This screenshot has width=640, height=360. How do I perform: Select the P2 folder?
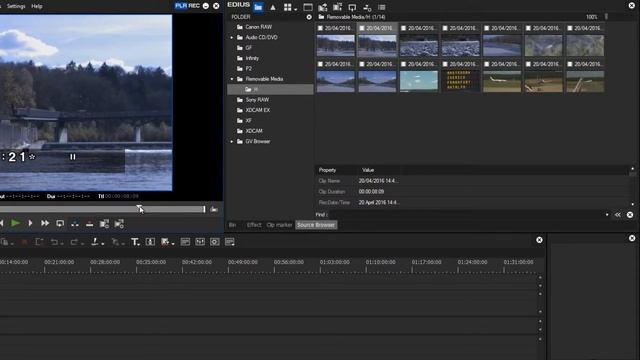point(249,69)
